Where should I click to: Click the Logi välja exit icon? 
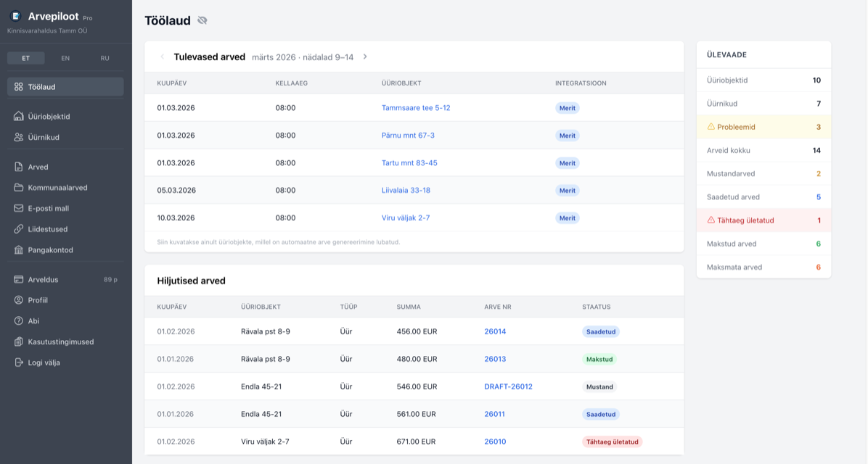click(19, 362)
